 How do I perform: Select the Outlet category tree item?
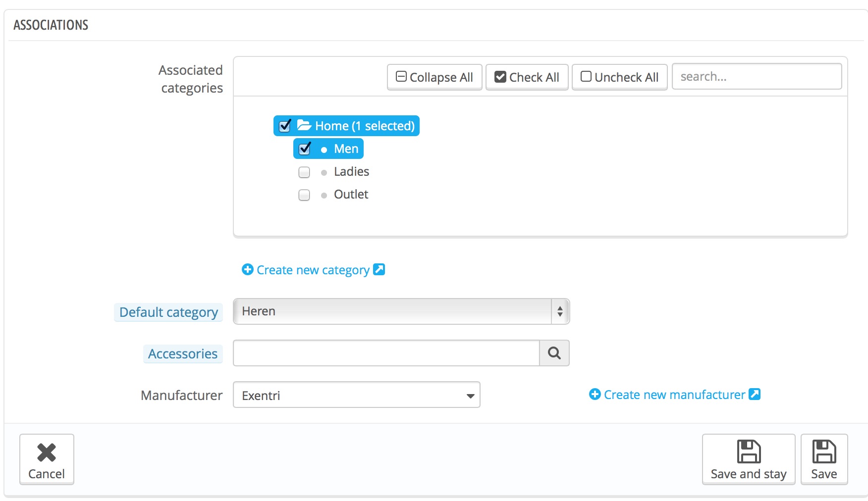pyautogui.click(x=351, y=195)
